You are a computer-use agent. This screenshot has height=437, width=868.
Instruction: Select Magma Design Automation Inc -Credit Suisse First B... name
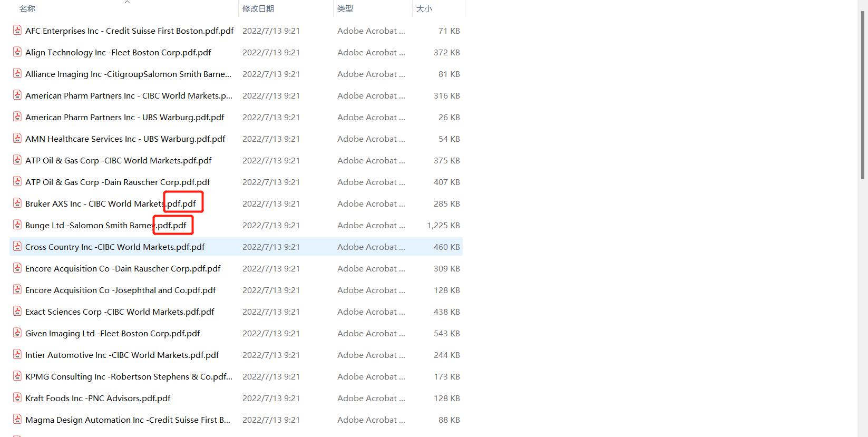point(128,420)
